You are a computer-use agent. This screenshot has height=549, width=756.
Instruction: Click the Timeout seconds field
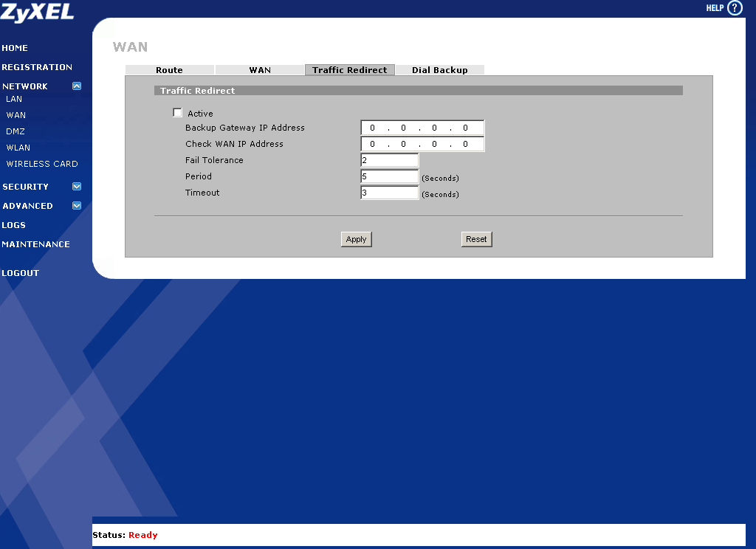click(x=390, y=193)
